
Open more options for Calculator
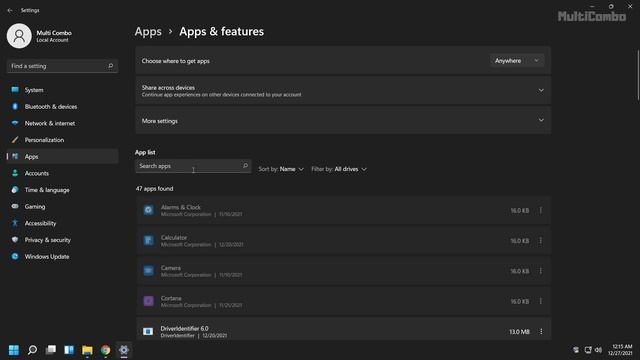click(x=541, y=241)
